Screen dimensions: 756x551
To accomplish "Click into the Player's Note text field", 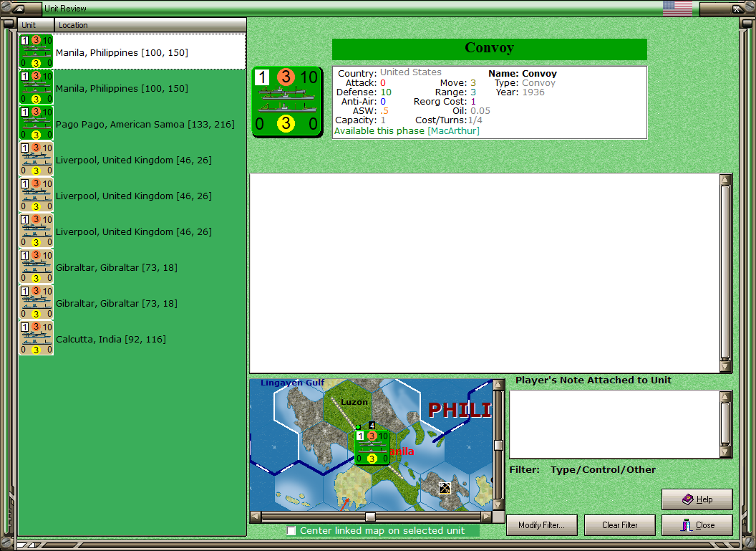I will 614,425.
